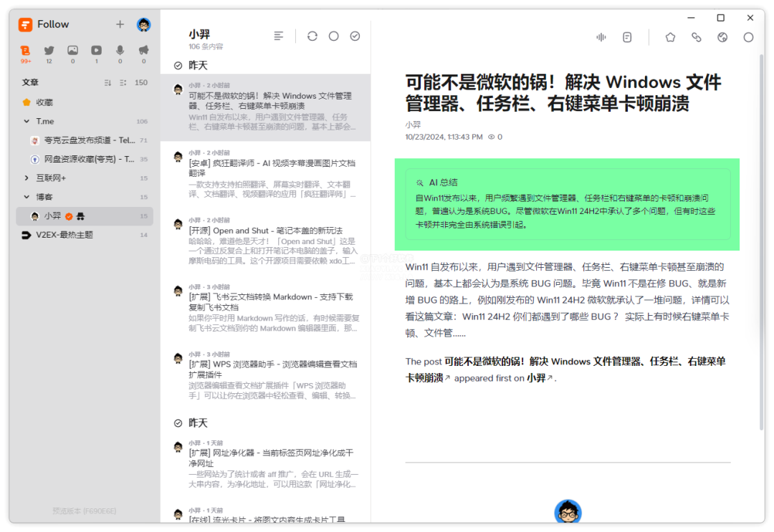Viewport: 774px width, 532px height.
Task: Open entry 网址净化器
Action: (x=266, y=465)
